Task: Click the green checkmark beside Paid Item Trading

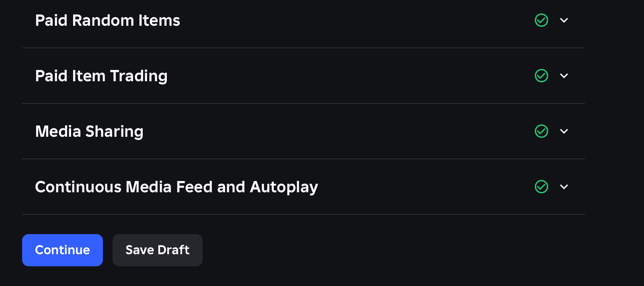Action: coord(541,76)
